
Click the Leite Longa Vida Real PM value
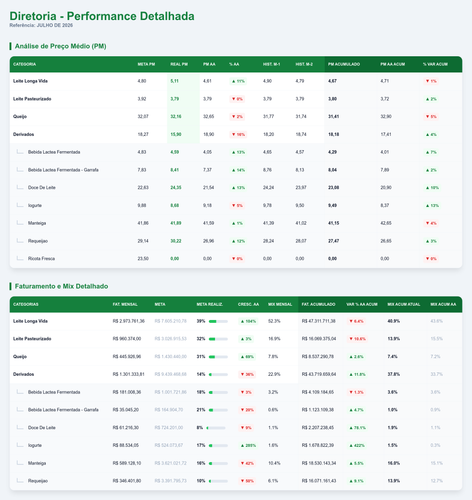[x=175, y=81]
